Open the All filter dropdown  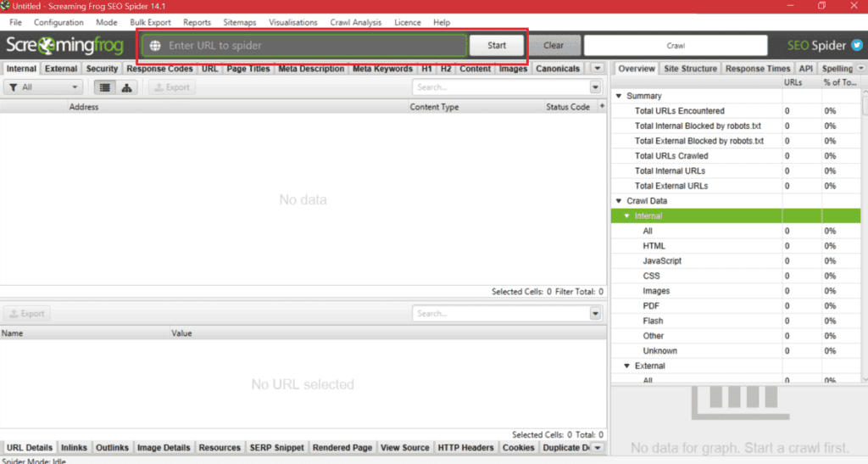43,87
